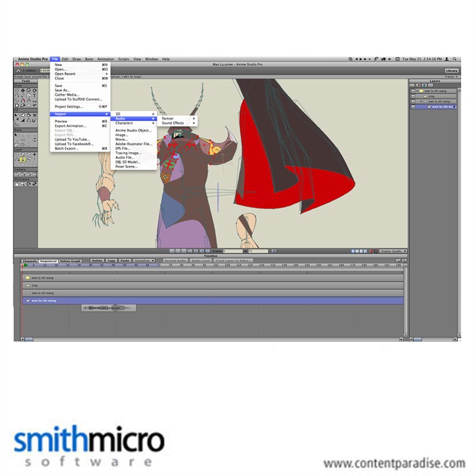
Task: Select the Paint Bucket fill tool
Action: pyautogui.click(x=29, y=115)
